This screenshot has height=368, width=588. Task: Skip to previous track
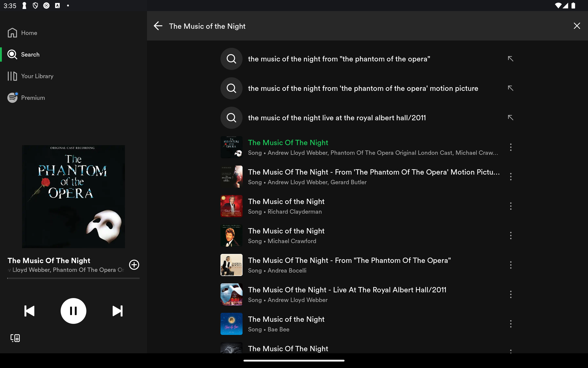[29, 311]
